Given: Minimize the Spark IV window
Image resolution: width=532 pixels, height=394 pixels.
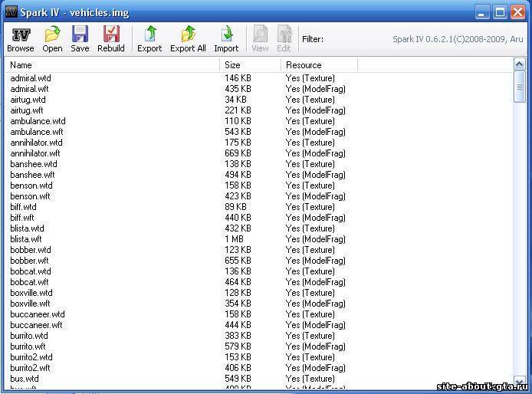Looking at the screenshot, I should tap(481, 12).
